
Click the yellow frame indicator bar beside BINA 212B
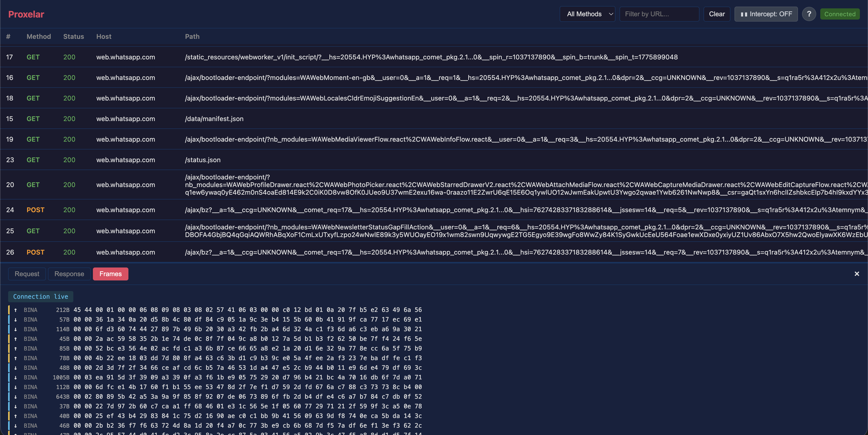(9, 310)
